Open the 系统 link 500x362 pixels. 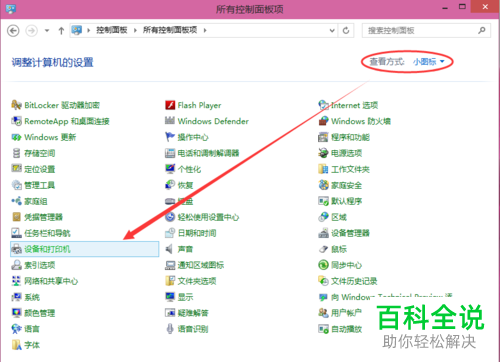point(32,297)
